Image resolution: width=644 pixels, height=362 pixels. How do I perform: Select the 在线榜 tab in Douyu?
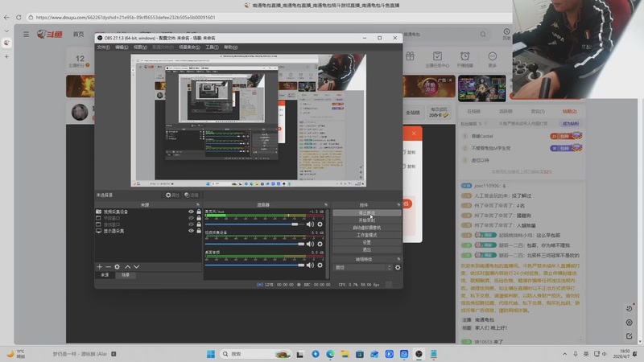click(x=473, y=112)
